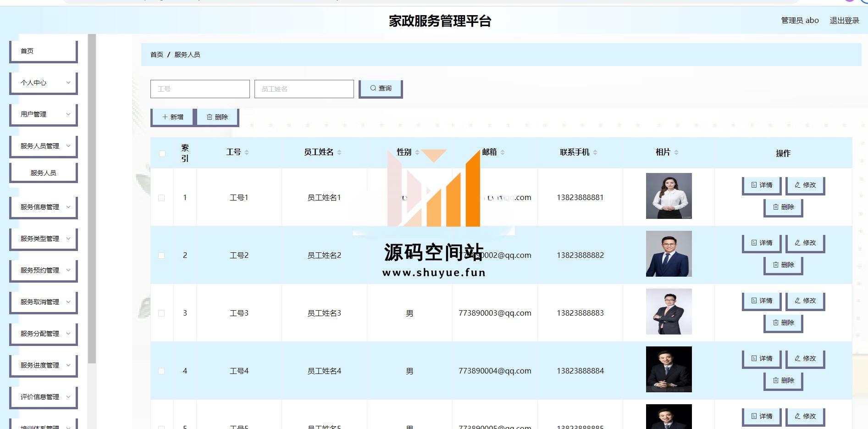This screenshot has height=429, width=868.
Task: Expand the 用户管理 sidebar menu
Action: pyautogui.click(x=44, y=114)
